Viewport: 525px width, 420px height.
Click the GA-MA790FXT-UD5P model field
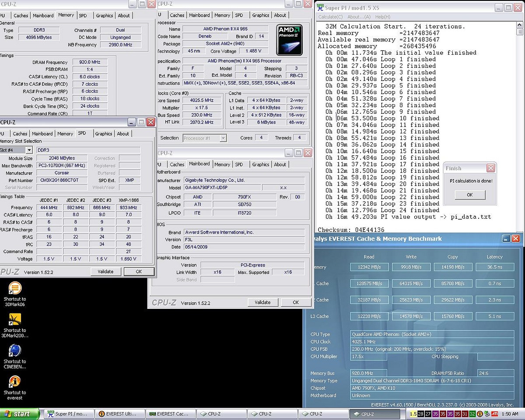pos(221,187)
